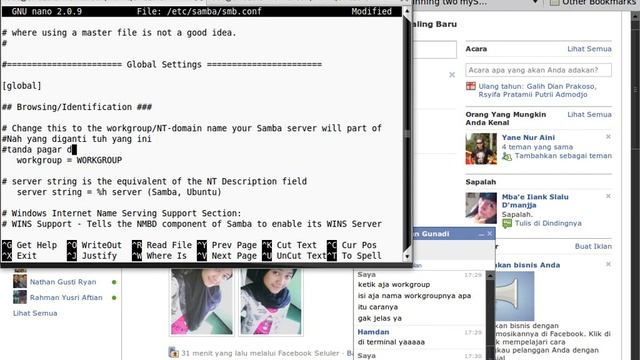640x360 pixels.
Task: Click the server string = %h server line
Action: tap(119, 192)
